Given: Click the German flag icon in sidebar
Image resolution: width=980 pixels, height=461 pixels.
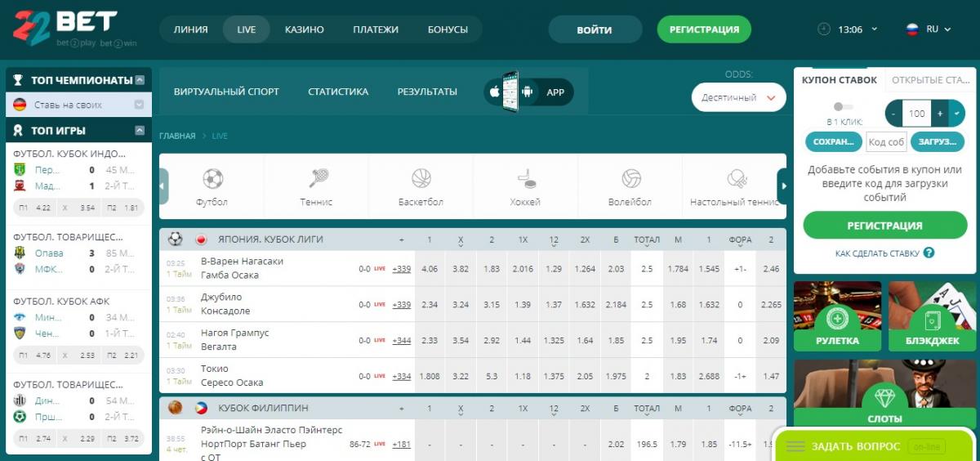Looking at the screenshot, I should (20, 105).
